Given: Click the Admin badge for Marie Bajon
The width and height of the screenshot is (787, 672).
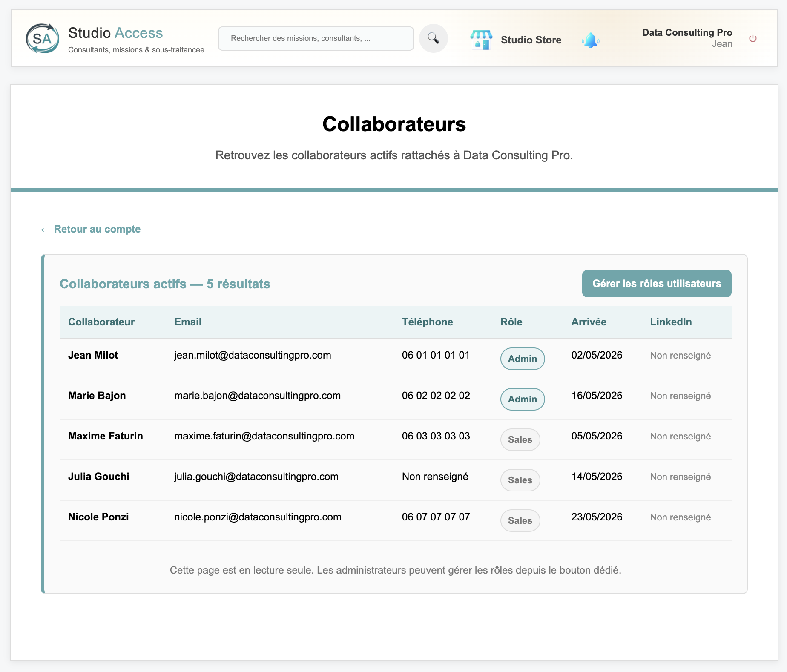Looking at the screenshot, I should tap(523, 399).
